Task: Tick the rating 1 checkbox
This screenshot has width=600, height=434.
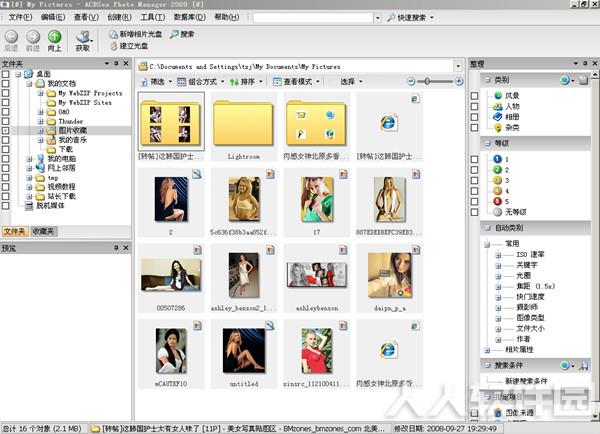Action: click(x=474, y=159)
